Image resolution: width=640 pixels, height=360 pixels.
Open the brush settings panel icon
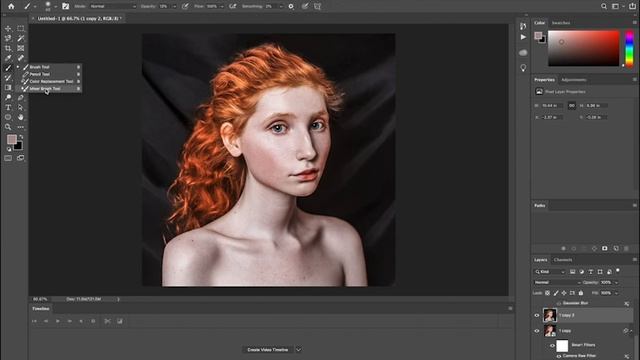(x=65, y=6)
